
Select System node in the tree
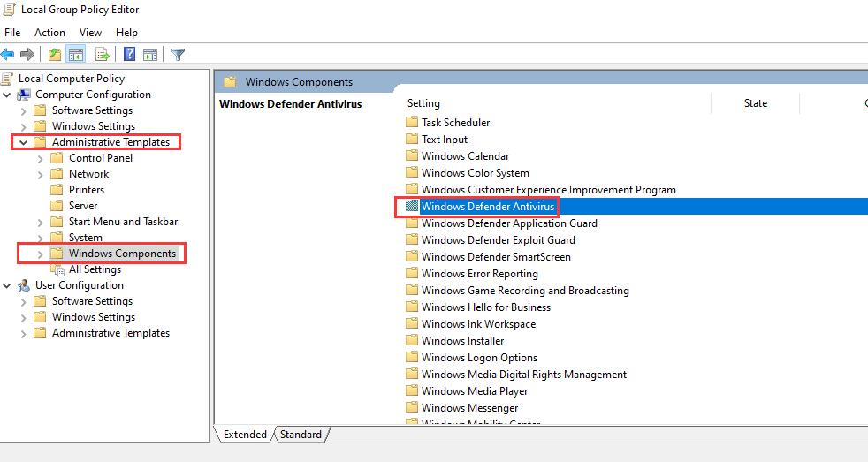(85, 238)
